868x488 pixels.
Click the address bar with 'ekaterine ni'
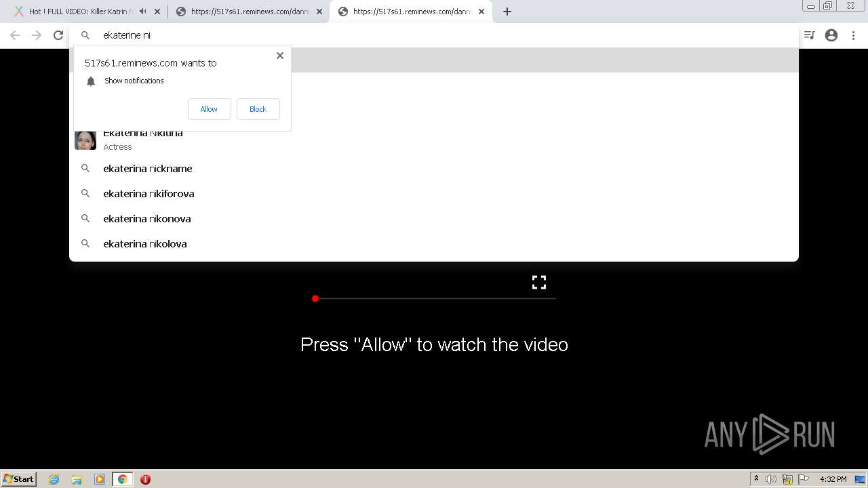(x=434, y=35)
